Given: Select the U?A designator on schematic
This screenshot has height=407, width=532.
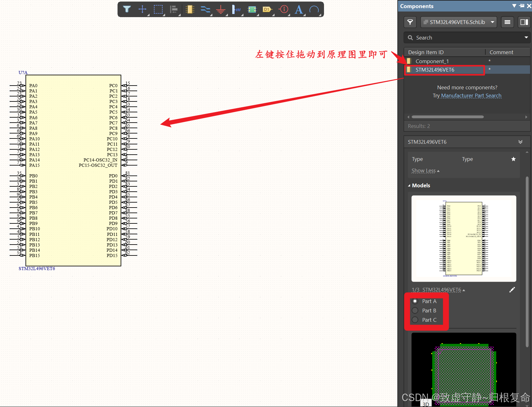Looking at the screenshot, I should pos(23,73).
